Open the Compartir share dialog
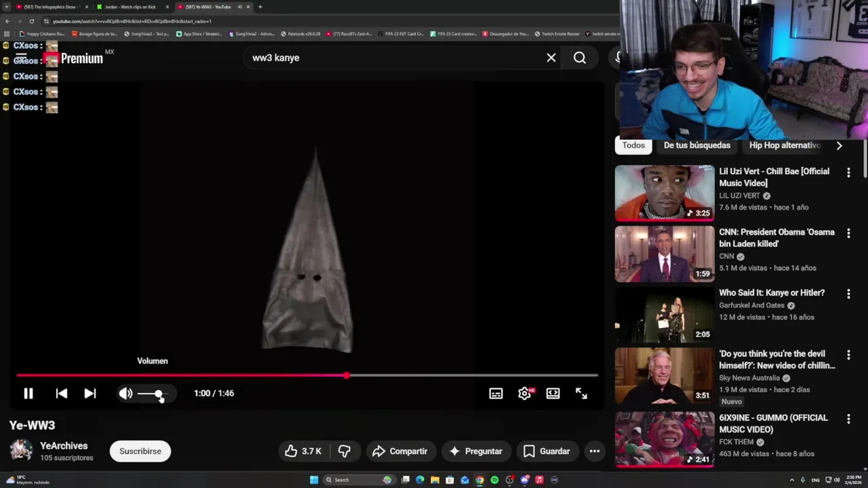 click(399, 451)
